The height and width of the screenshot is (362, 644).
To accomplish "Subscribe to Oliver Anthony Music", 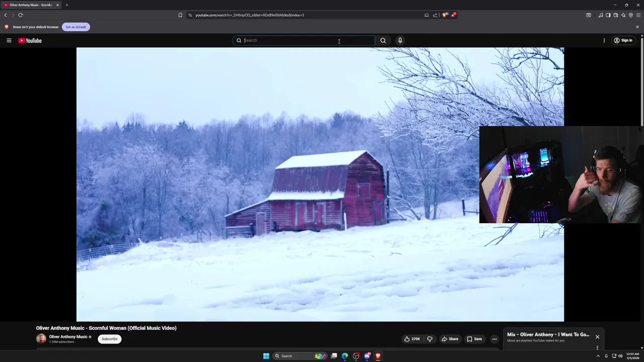I will point(109,339).
